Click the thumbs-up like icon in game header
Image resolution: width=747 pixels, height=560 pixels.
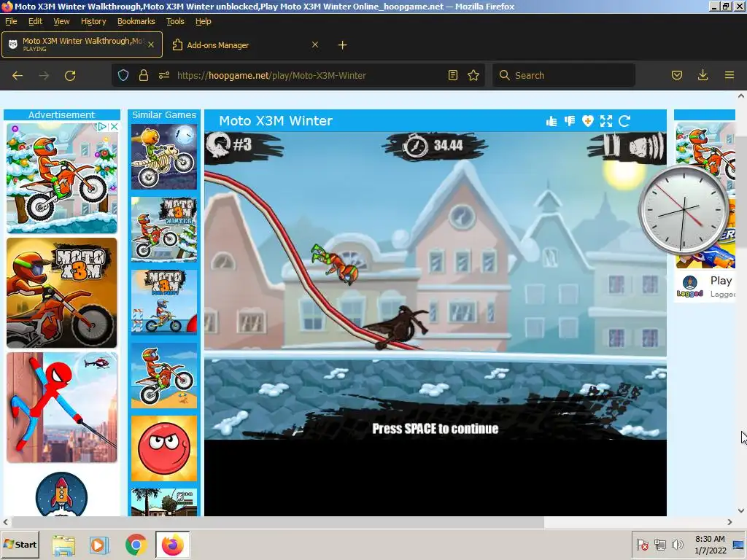click(x=551, y=121)
